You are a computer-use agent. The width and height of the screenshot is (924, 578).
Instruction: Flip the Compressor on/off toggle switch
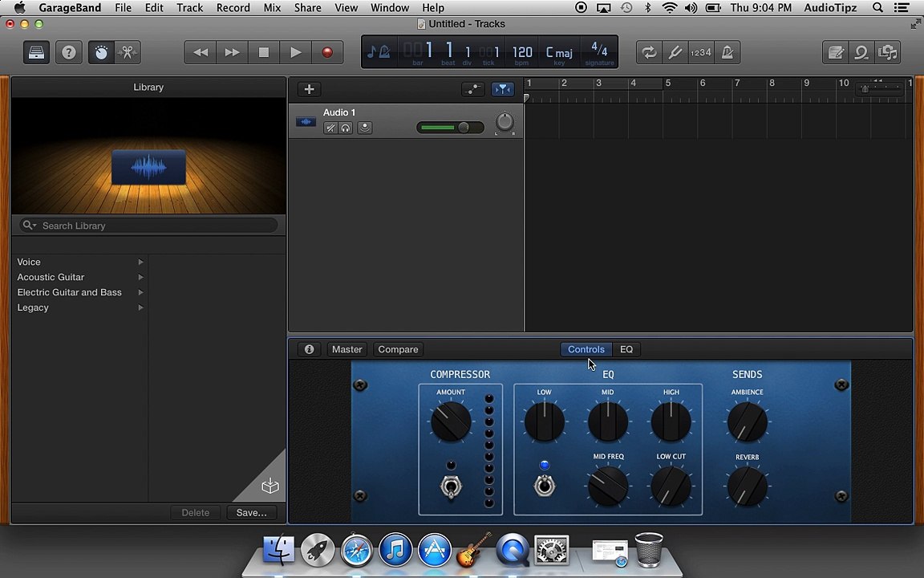point(451,487)
